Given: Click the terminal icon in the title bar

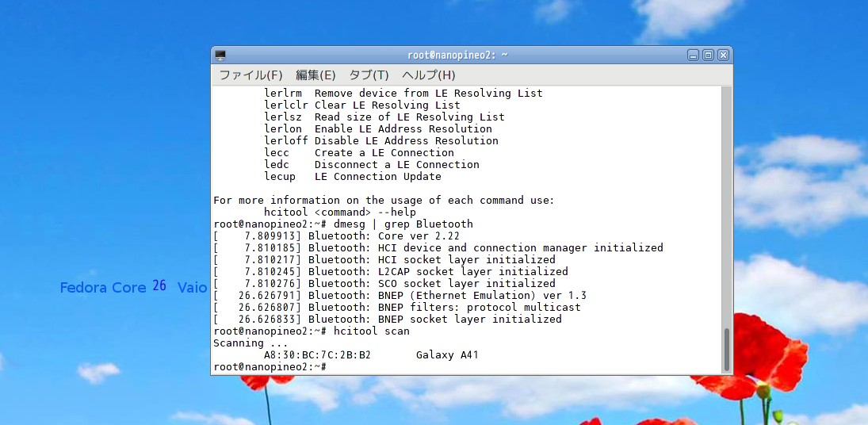Looking at the screenshot, I should (220, 56).
